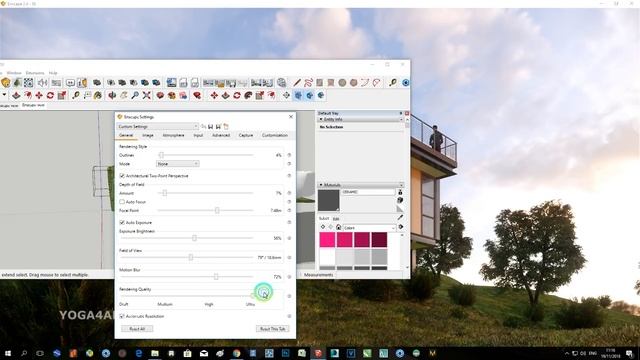Click the Field of View slider
Viewport: 640px width, 360px height.
tap(186, 258)
